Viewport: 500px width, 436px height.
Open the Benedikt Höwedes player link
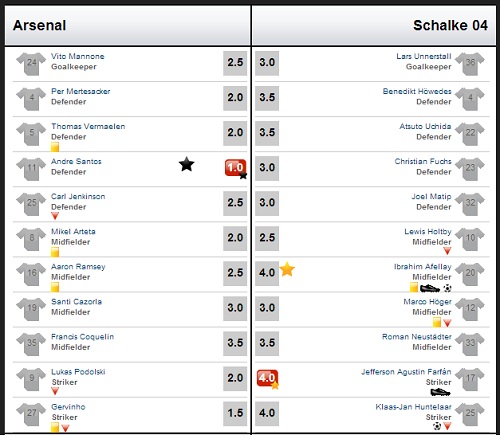click(x=417, y=91)
